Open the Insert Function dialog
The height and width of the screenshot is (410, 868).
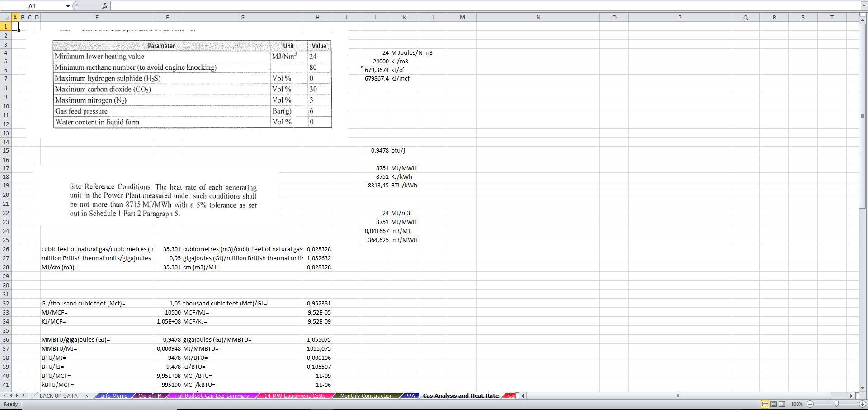104,6
